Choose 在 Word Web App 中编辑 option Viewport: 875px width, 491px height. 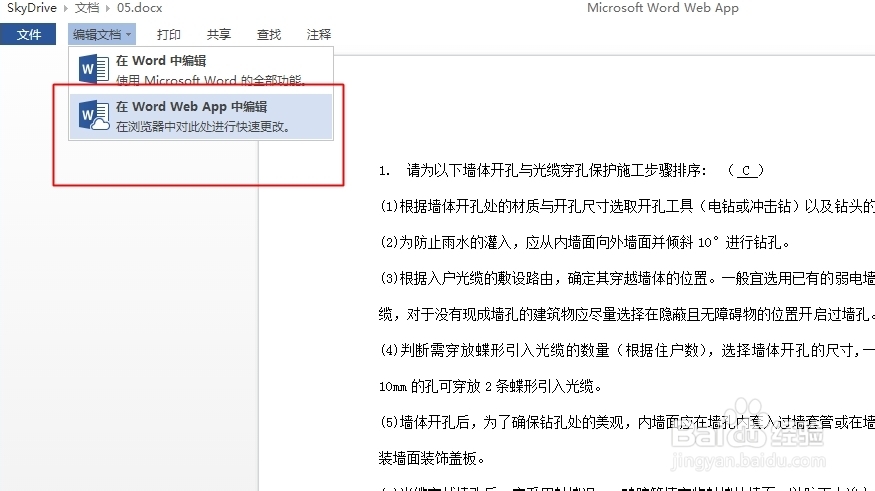click(x=201, y=116)
